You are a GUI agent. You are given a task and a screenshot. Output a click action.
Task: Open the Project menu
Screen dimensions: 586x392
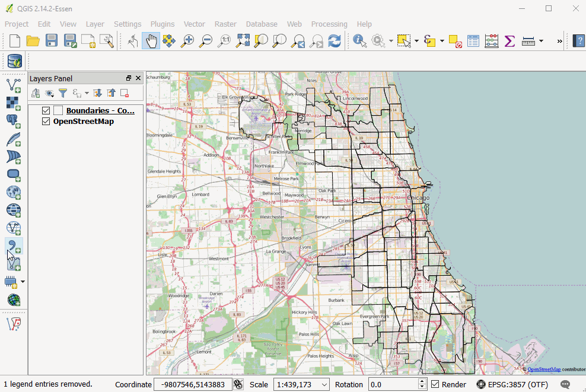point(17,24)
